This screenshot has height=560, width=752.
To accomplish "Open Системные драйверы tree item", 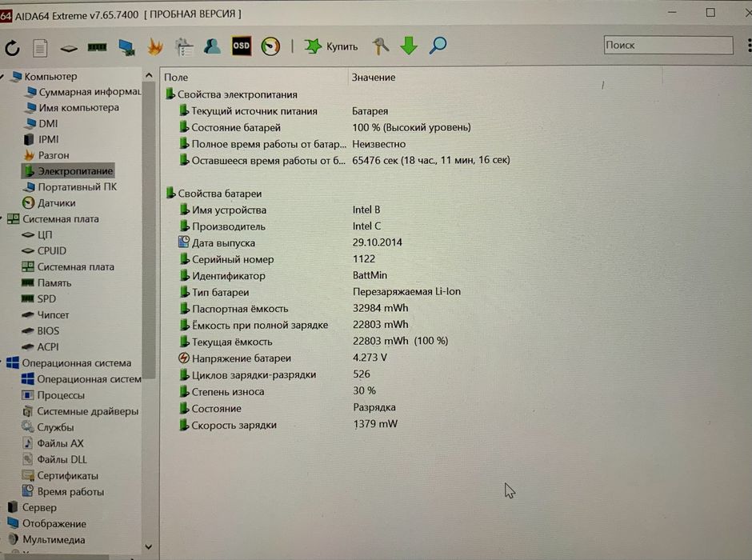I will (80, 411).
